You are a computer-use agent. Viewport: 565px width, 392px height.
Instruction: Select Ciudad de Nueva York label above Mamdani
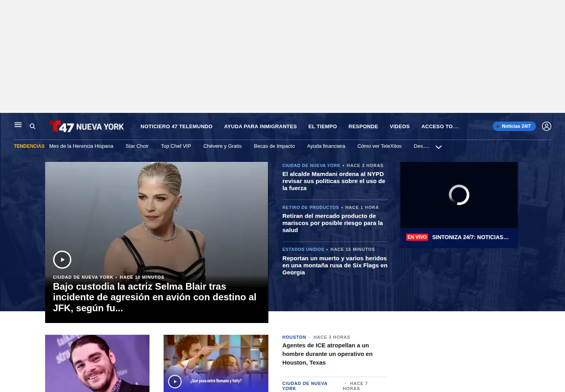point(311,165)
